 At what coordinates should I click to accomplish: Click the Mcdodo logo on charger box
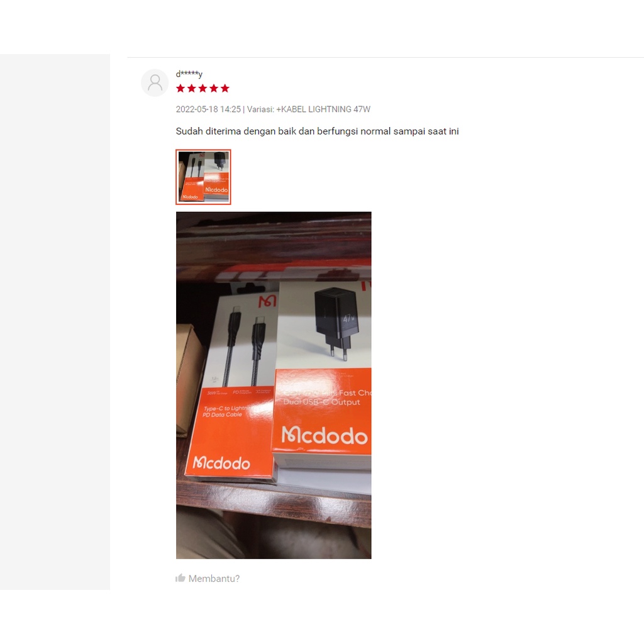tap(324, 435)
